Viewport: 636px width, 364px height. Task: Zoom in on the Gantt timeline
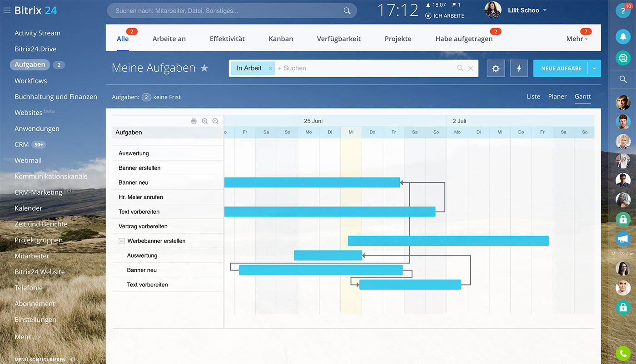204,121
